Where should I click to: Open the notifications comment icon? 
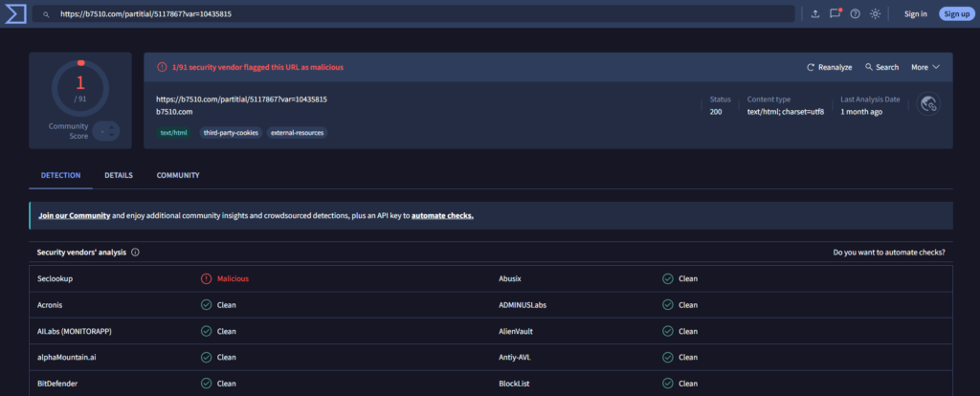835,13
